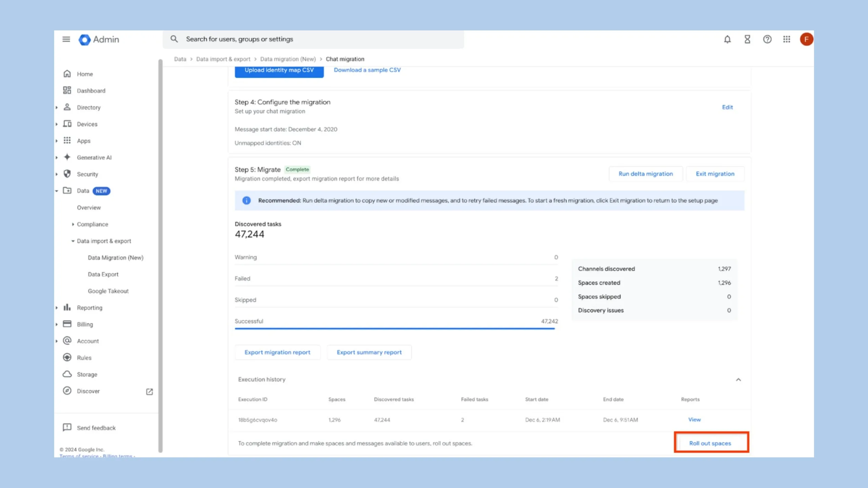Open Google Takeout in sidebar

click(108, 291)
